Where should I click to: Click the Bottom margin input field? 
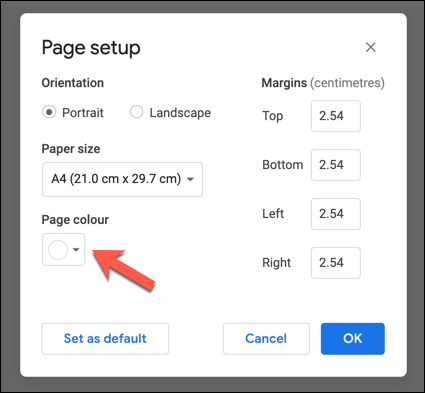[x=336, y=165]
